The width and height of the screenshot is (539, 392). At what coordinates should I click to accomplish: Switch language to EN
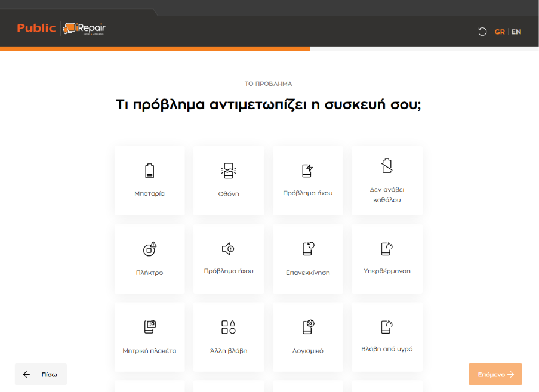coord(516,32)
